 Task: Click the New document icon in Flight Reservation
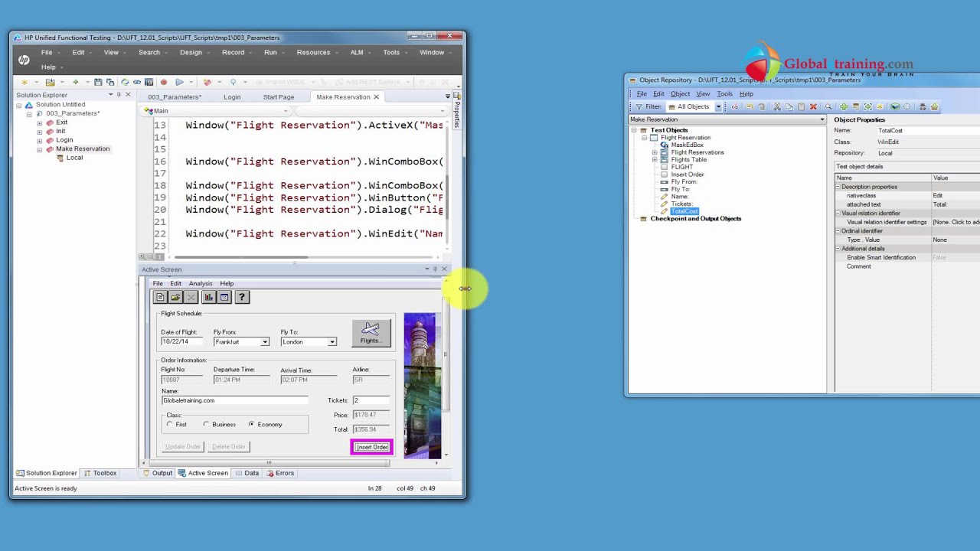pyautogui.click(x=160, y=297)
